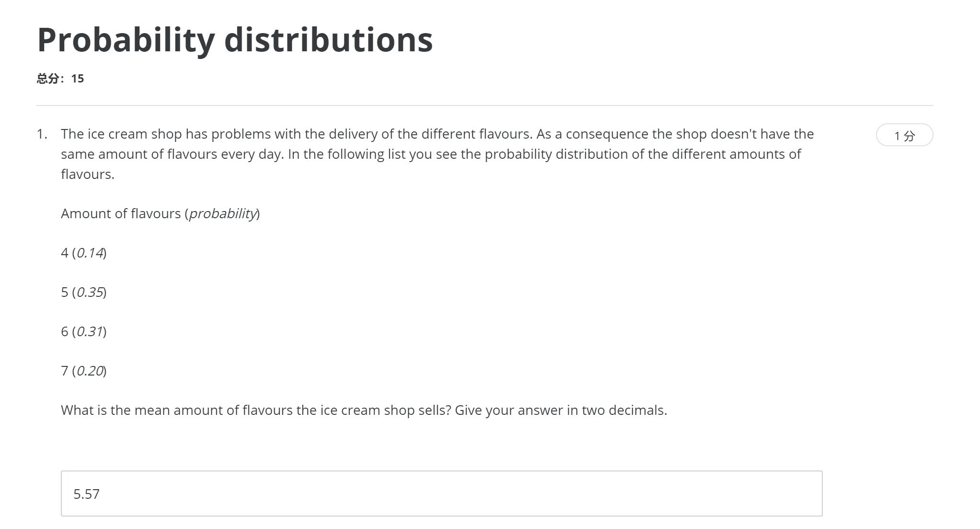Image resolution: width=980 pixels, height=529 pixels.
Task: Click the word "distributions" in the title
Action: tap(328, 39)
